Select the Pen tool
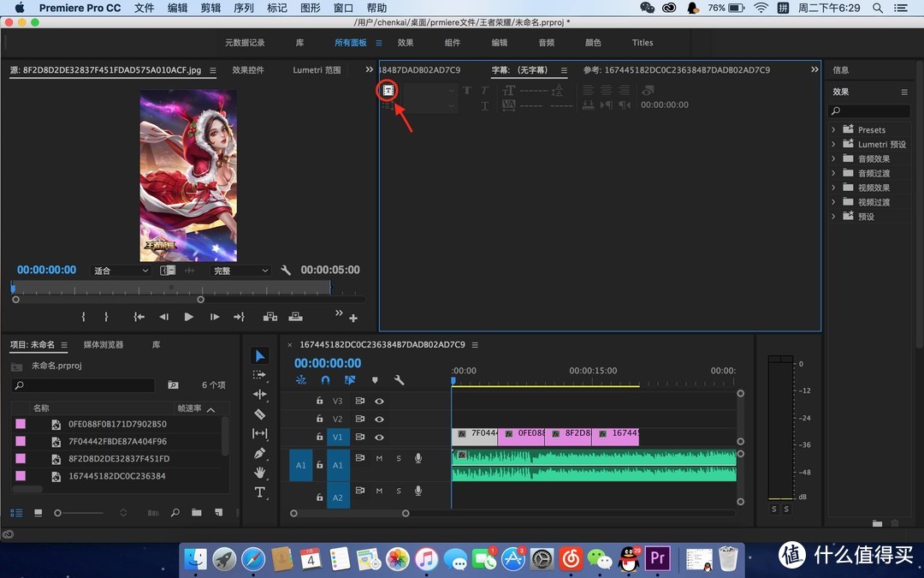The height and width of the screenshot is (578, 924). pyautogui.click(x=260, y=453)
